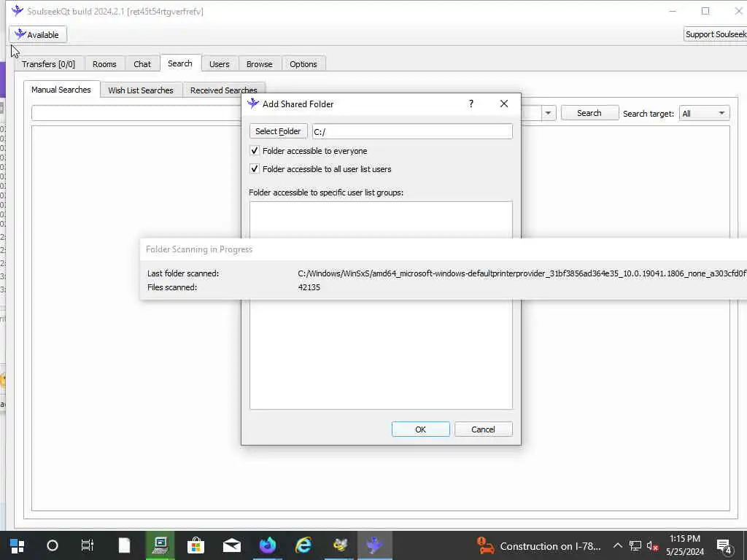This screenshot has height=560, width=747.
Task: Open the Construction on I-78 news widget
Action: pos(539,546)
